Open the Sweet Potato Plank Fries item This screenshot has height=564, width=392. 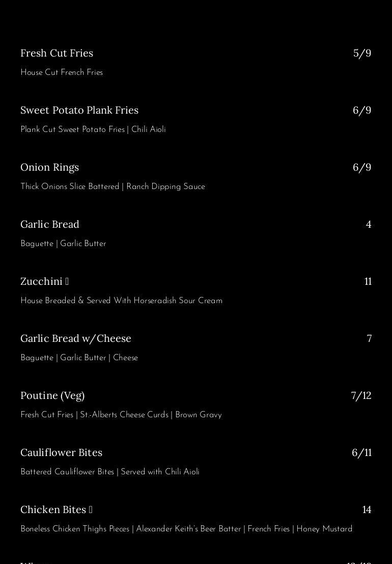(79, 110)
